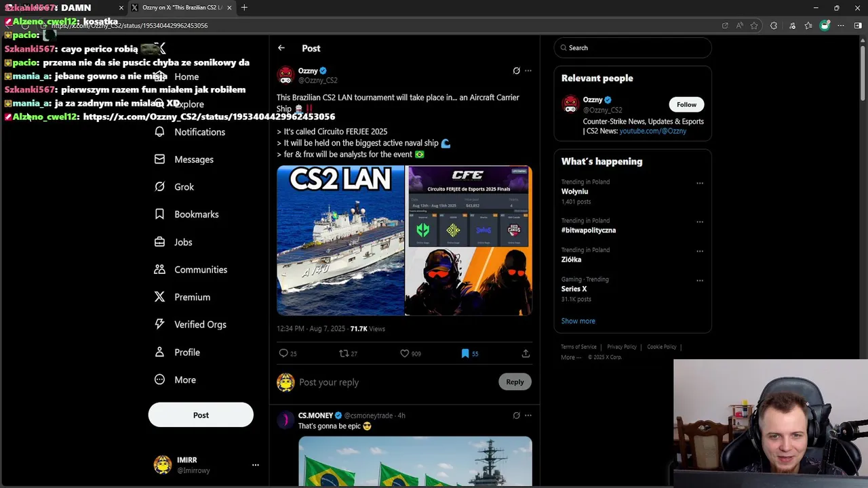Go back with the Post arrow

(281, 48)
